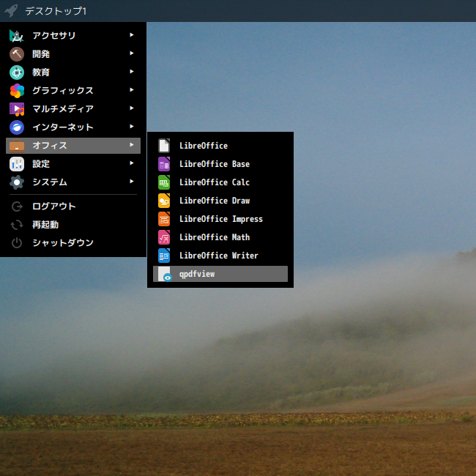Expand the アクセサリ submenu arrow
The width and height of the screenshot is (476, 476).
(x=132, y=35)
